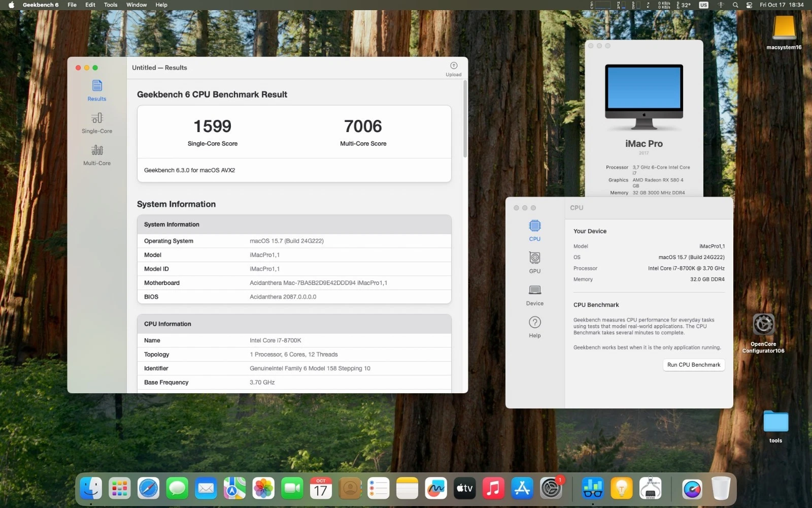Screen dimensions: 812x508
Task: Open the File menu
Action: tap(72, 5)
